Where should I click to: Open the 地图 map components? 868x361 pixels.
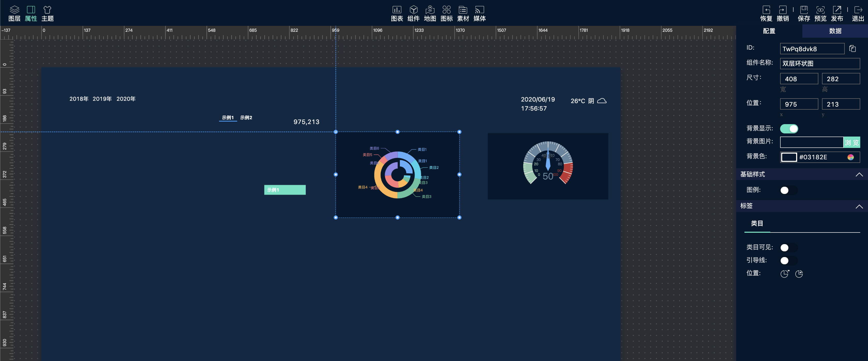pyautogui.click(x=430, y=13)
